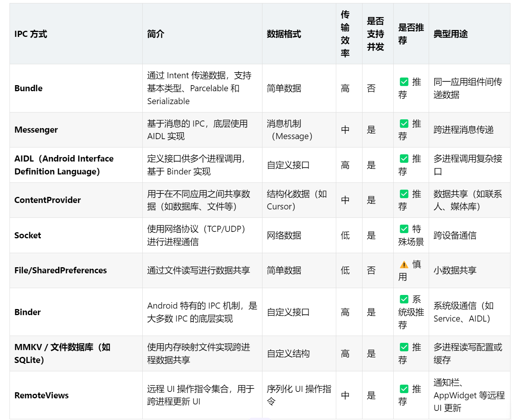Click the warning icon beside 慎用 for File/SharedPreferences
The height and width of the screenshot is (420, 512).
[404, 264]
